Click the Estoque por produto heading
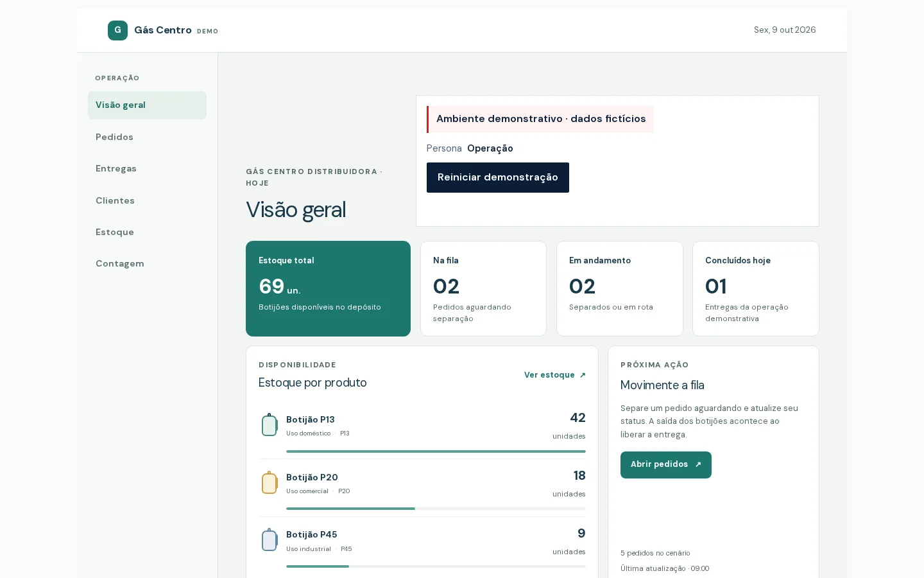This screenshot has height=578, width=924. (312, 383)
